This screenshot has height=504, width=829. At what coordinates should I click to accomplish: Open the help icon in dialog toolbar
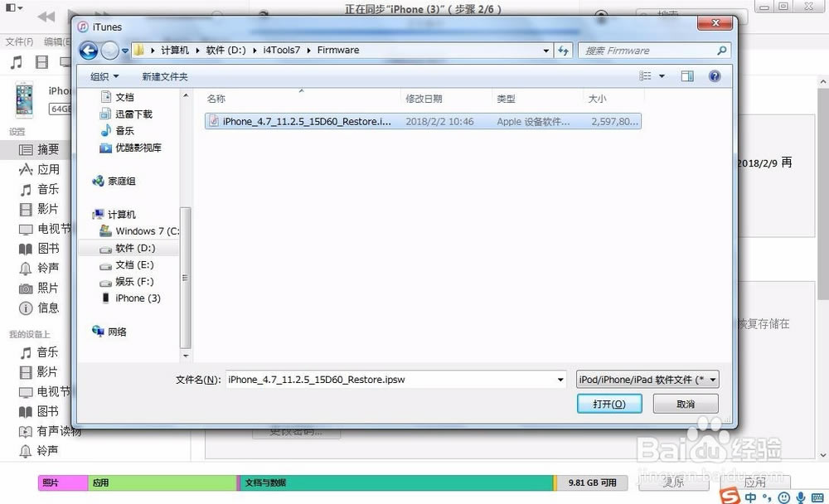(x=715, y=76)
